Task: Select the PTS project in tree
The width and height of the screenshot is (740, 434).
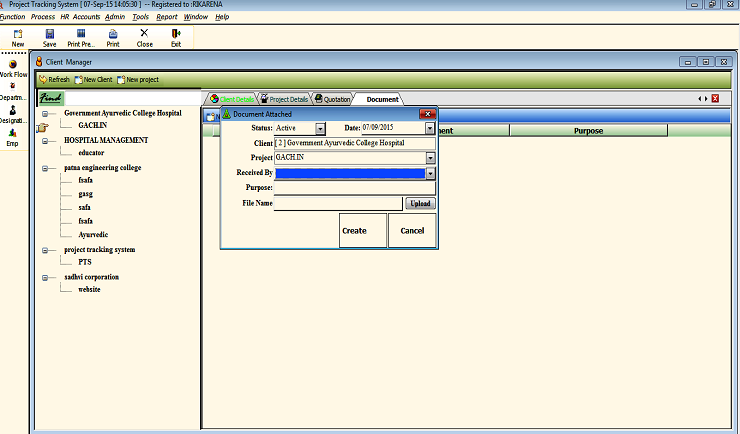Action: coord(85,262)
